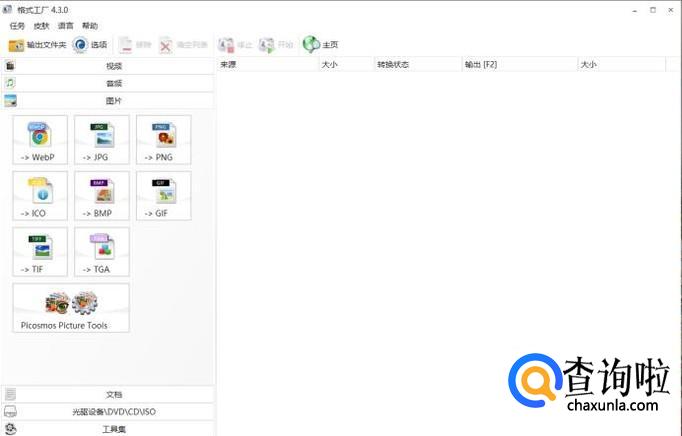This screenshot has height=436, width=682.
Task: Maximize the 格式工厂 window
Action: click(x=653, y=10)
